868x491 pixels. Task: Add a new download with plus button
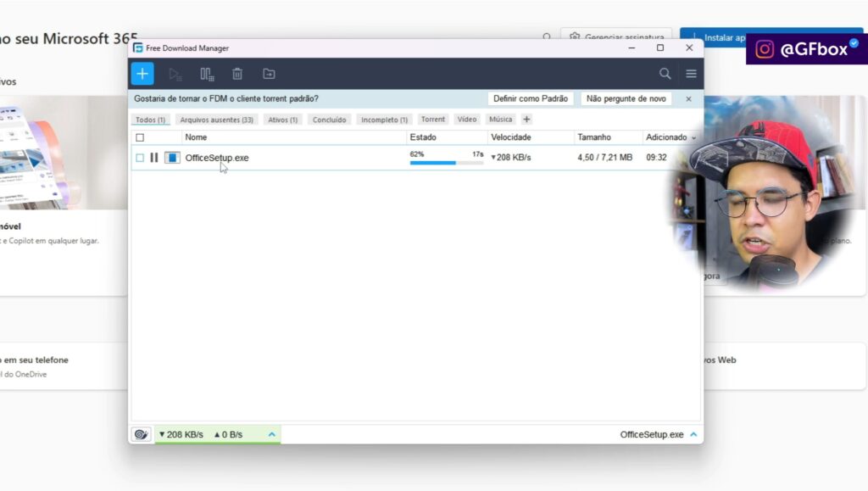tap(142, 74)
